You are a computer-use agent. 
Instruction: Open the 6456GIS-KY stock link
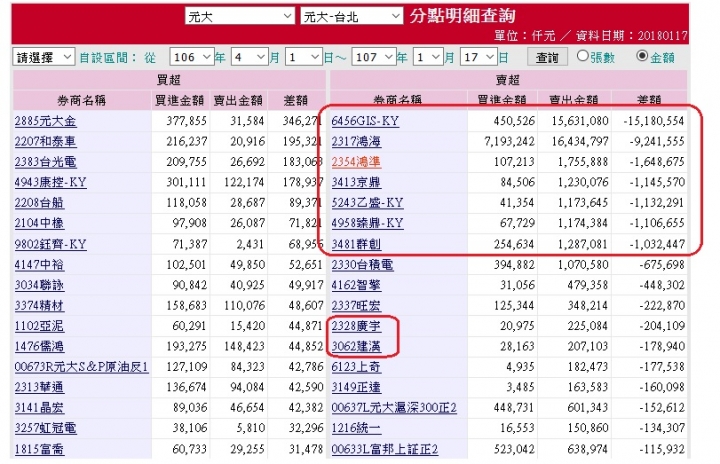365,121
